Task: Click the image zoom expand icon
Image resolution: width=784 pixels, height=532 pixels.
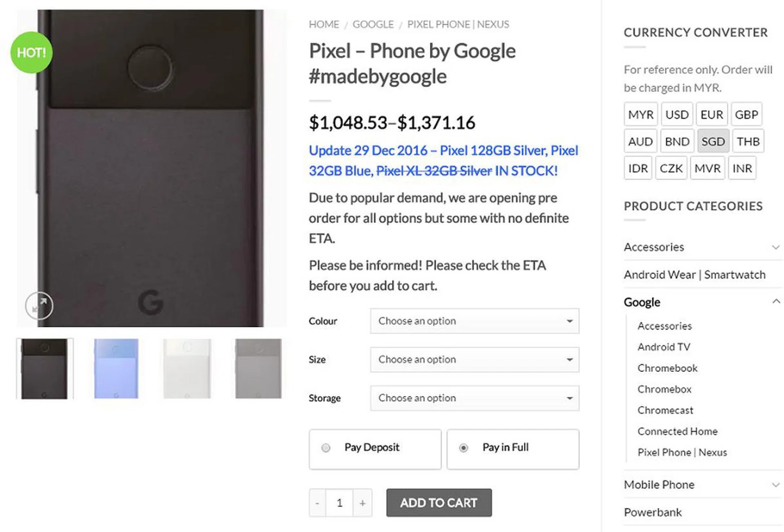Action: 39,305
